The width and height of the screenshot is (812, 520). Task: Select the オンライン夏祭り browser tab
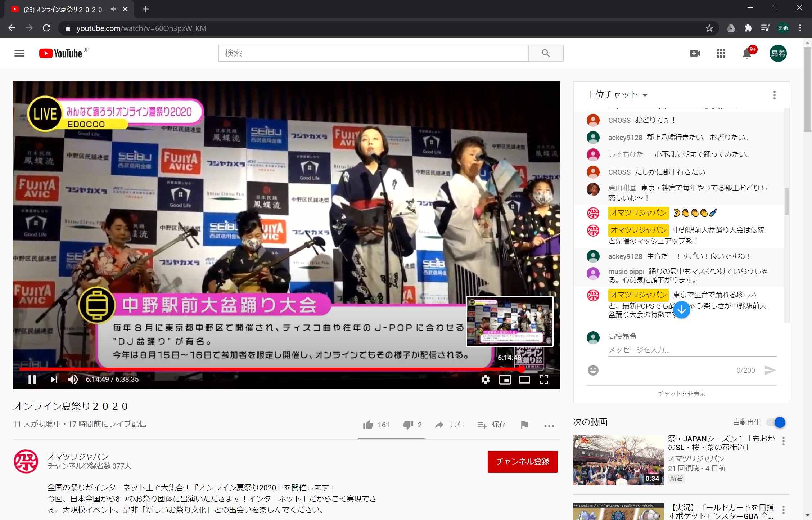click(63, 9)
